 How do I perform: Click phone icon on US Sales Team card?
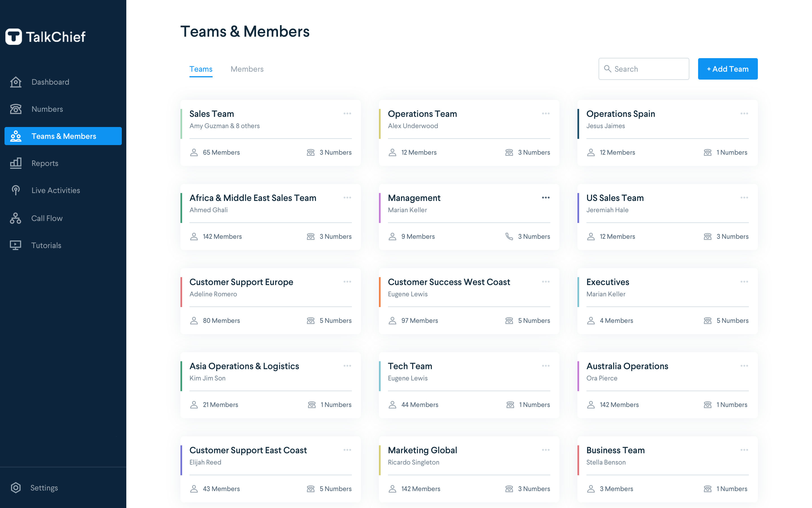[708, 237]
